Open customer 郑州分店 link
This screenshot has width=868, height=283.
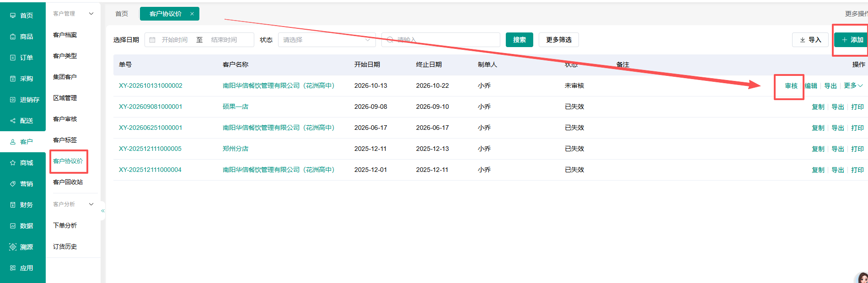(x=236, y=149)
